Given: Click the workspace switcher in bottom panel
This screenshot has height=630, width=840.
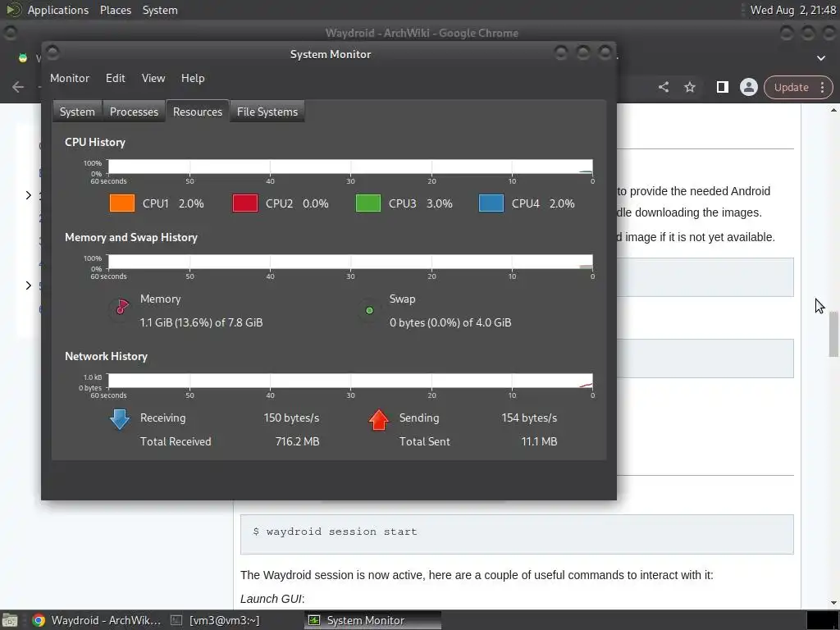Looking at the screenshot, I should [x=822, y=620].
